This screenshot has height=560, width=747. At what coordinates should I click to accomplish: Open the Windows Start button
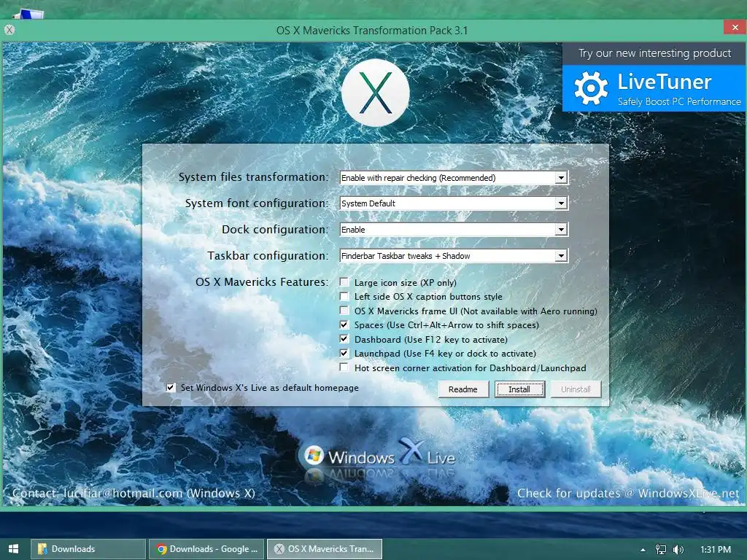pyautogui.click(x=13, y=549)
